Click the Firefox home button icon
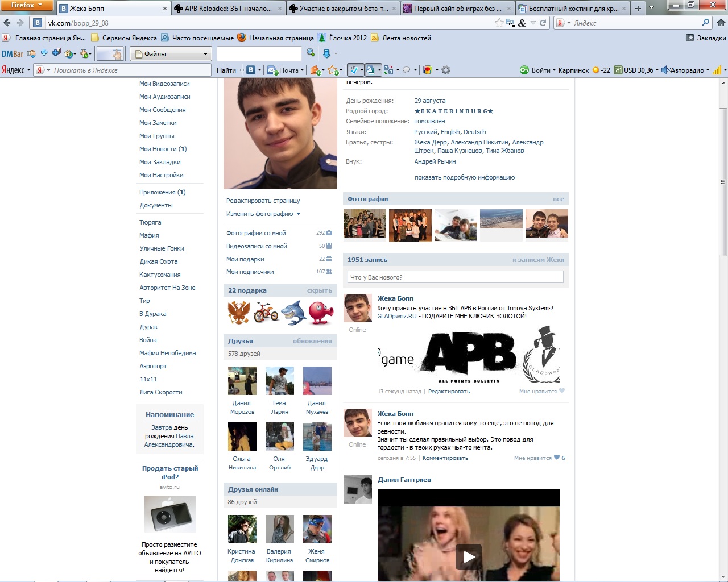The width and height of the screenshot is (728, 582). click(721, 23)
